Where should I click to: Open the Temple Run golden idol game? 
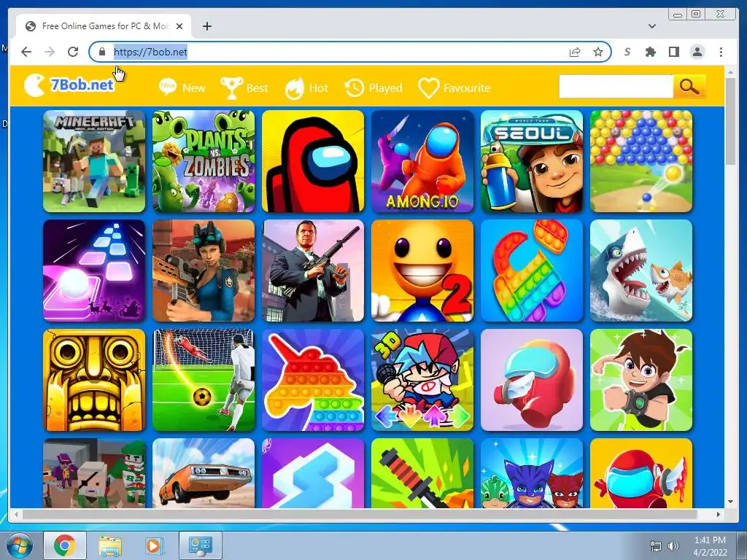pyautogui.click(x=94, y=380)
